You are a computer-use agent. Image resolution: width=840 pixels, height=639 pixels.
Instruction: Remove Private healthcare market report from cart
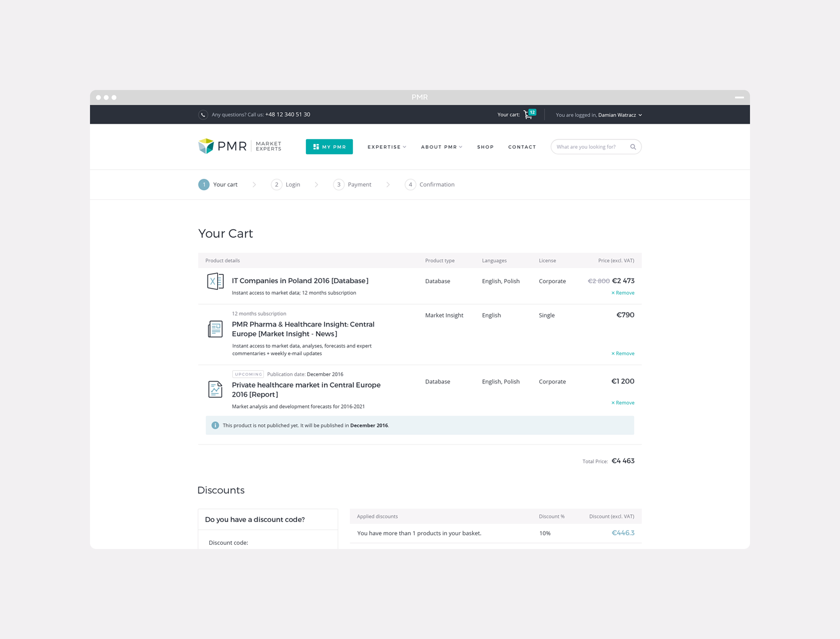tap(623, 403)
